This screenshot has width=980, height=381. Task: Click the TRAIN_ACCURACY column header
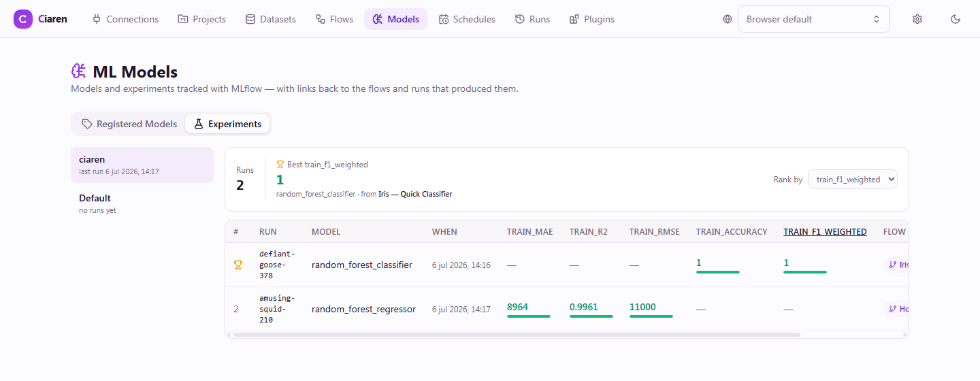[732, 231]
